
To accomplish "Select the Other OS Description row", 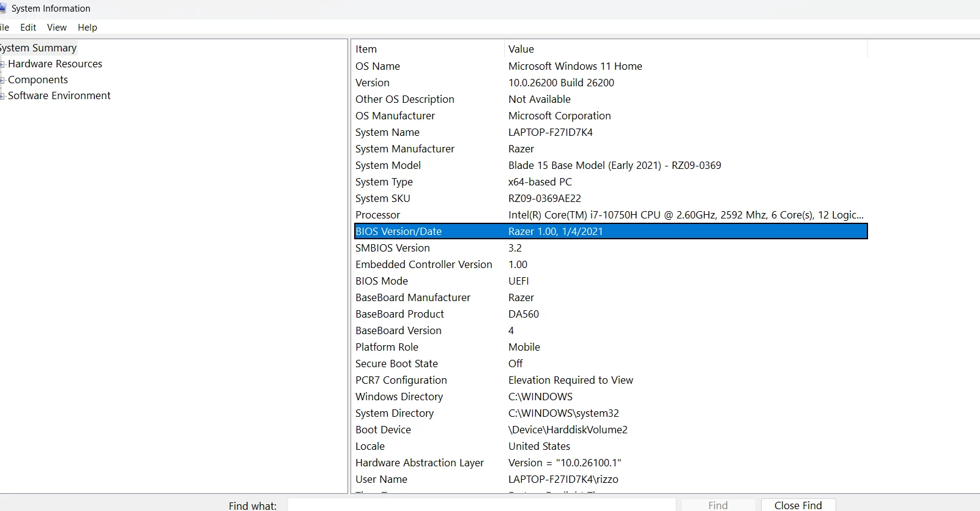I will (x=611, y=99).
